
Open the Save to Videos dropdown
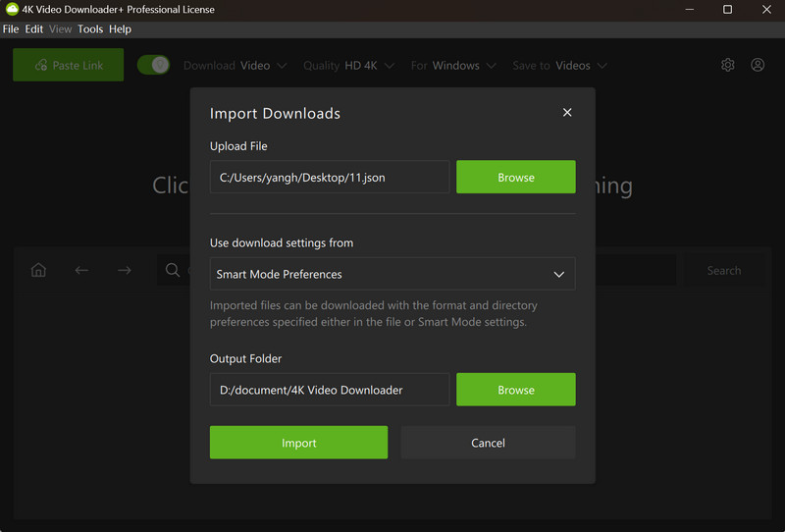pyautogui.click(x=559, y=66)
